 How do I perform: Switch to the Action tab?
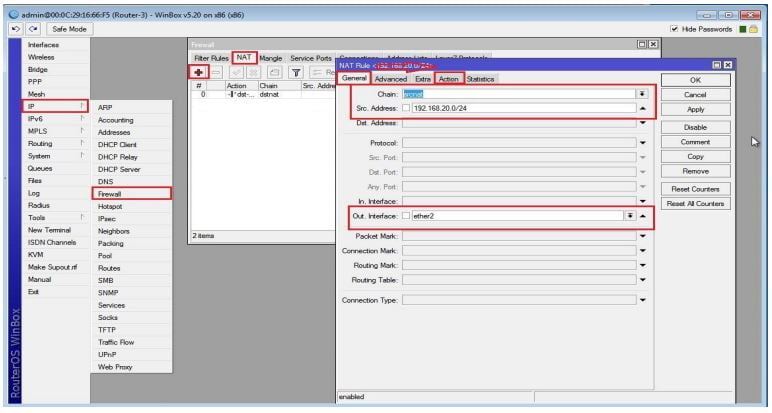(449, 79)
